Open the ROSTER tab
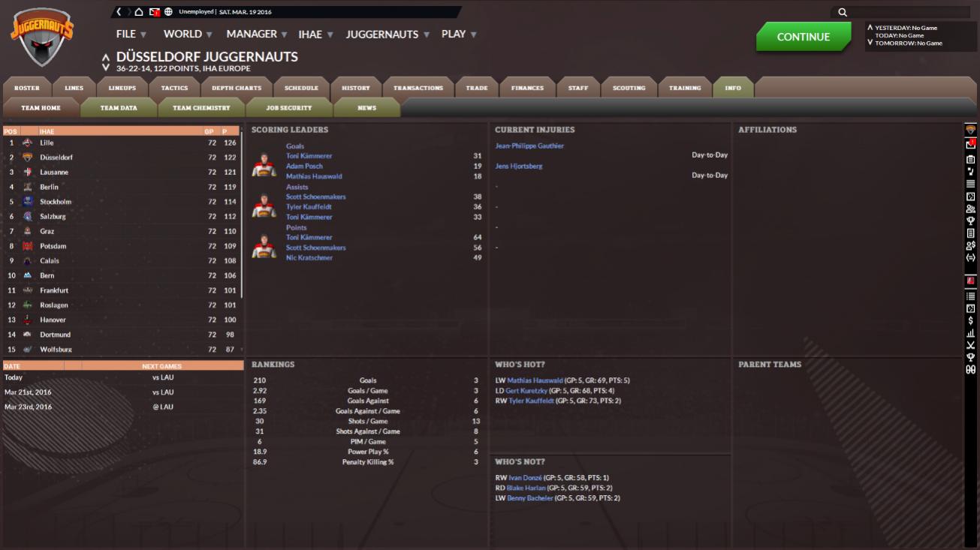The height and width of the screenshot is (550, 980). pos(27,88)
